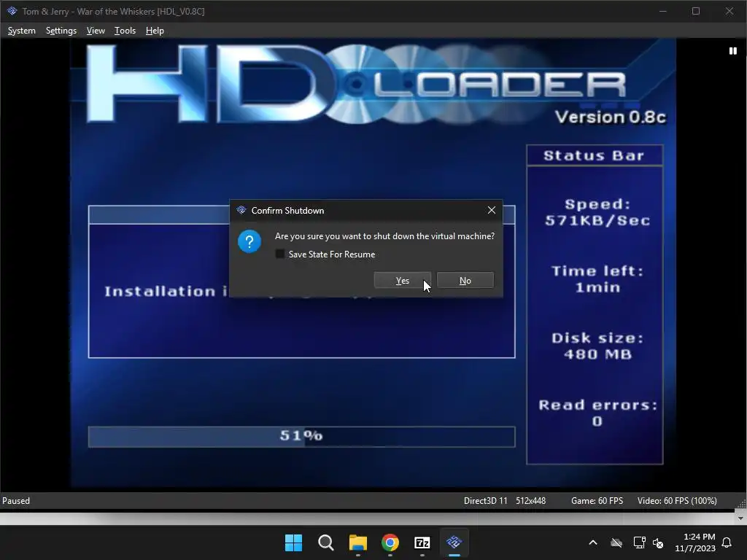Click the Read errors 0 value
Viewport: 747px width, 560px height.
(597, 421)
